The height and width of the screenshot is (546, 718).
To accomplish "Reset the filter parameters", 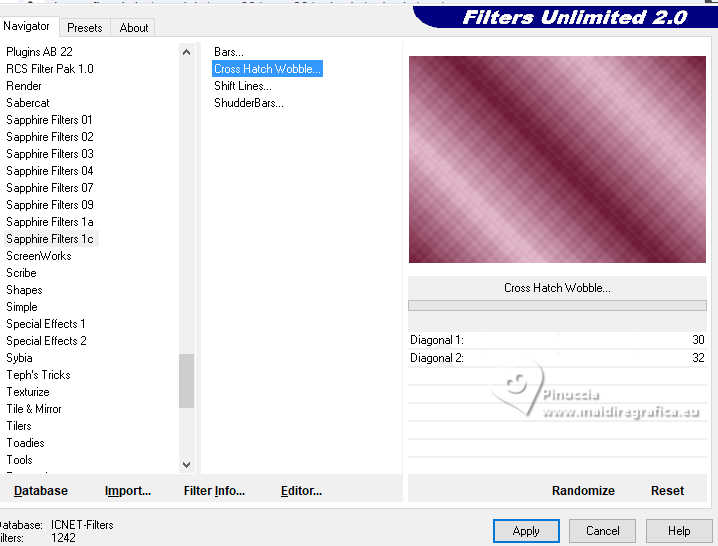I will click(x=667, y=491).
